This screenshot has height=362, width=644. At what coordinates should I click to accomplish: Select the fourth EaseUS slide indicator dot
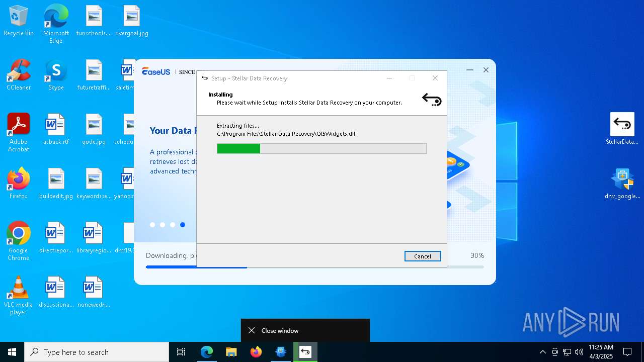183,225
